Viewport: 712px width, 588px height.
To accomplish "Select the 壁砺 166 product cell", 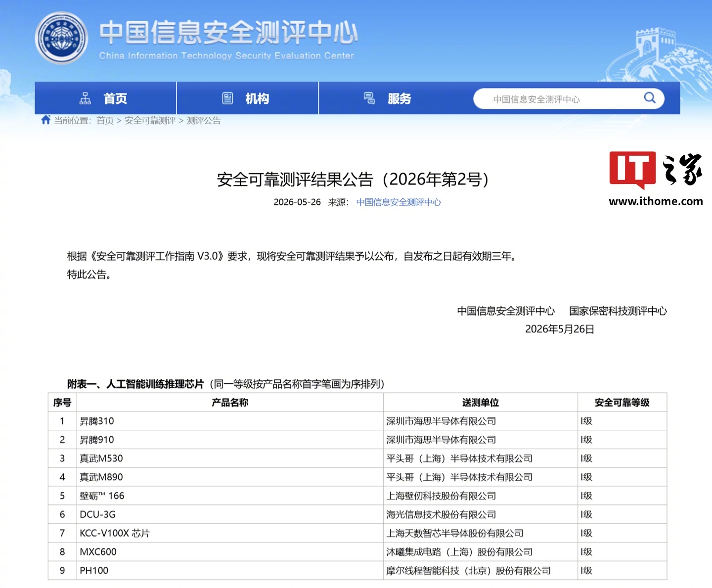I will pyautogui.click(x=230, y=496).
